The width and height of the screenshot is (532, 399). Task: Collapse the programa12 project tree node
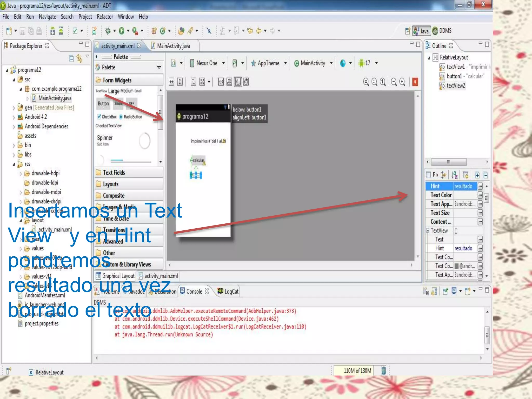(7, 70)
